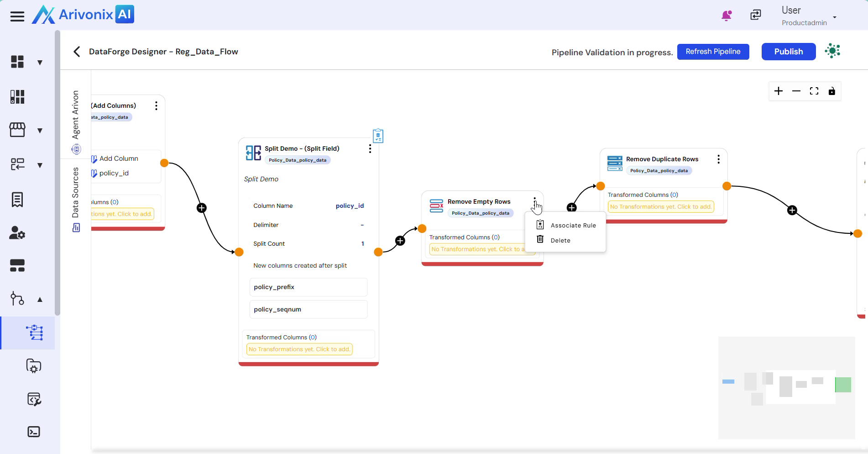Open the hamburger navigation menu
The image size is (868, 454).
tap(17, 17)
